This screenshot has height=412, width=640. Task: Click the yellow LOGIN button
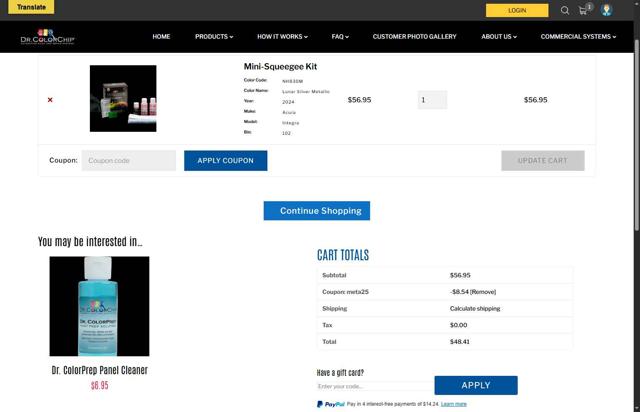pos(517,10)
